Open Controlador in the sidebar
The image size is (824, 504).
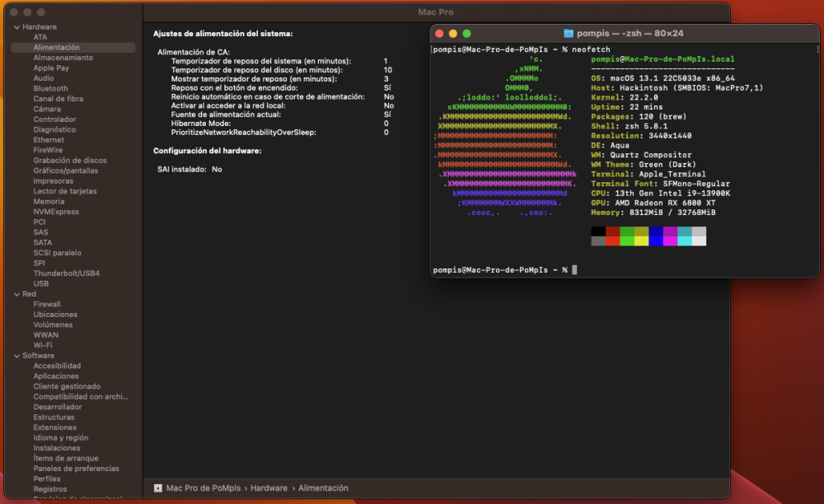click(x=54, y=119)
